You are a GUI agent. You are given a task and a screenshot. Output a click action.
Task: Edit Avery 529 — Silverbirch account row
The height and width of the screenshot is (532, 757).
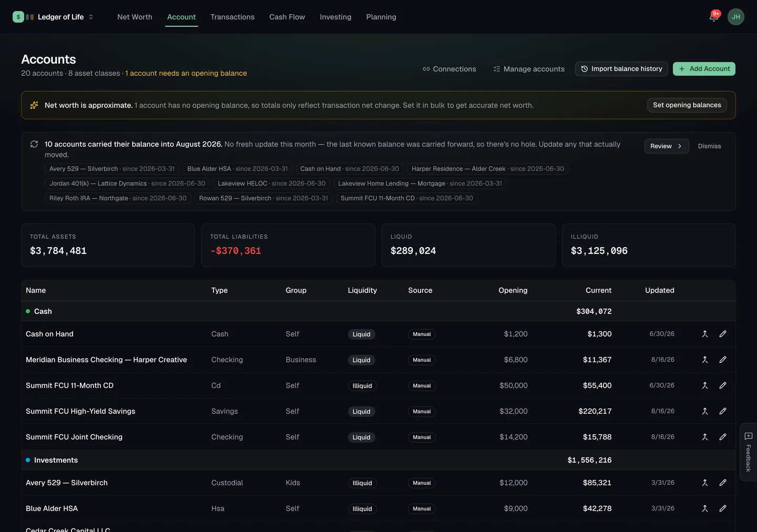click(x=723, y=483)
